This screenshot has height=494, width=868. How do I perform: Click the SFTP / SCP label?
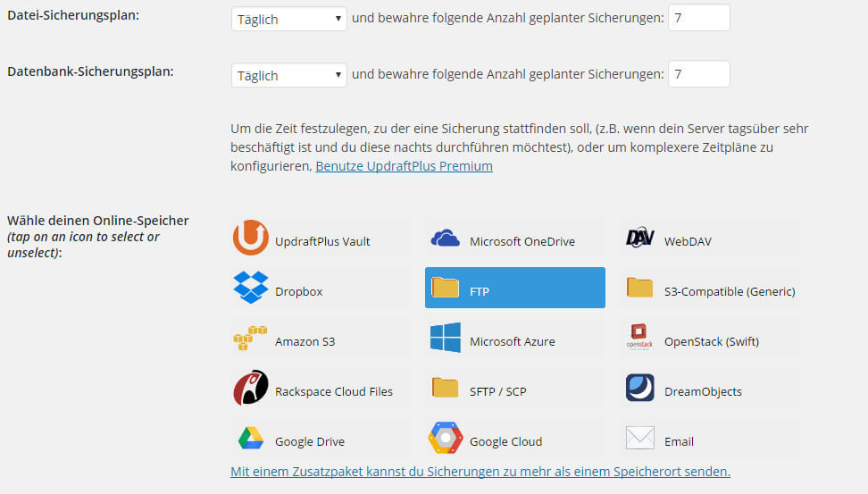[x=498, y=391]
